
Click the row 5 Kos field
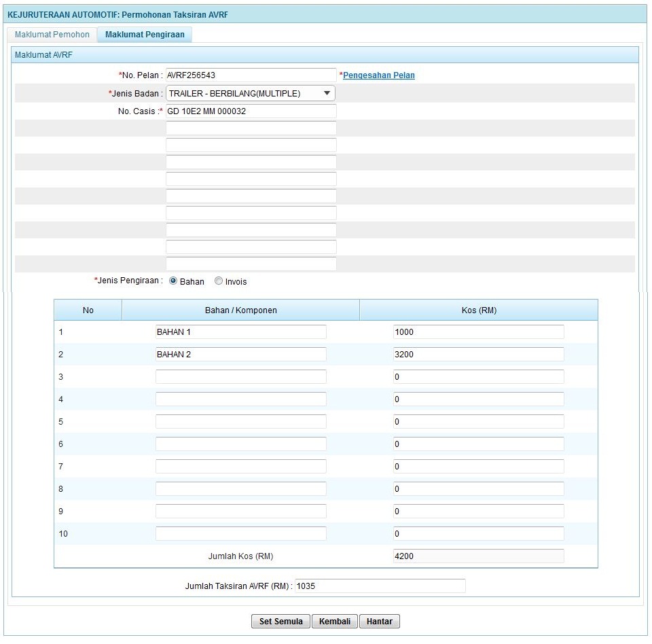tap(479, 422)
